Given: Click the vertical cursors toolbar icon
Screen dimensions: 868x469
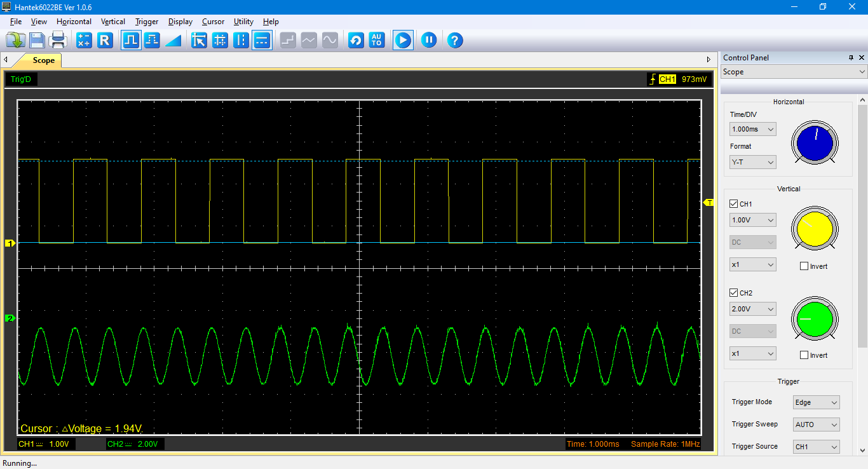Looking at the screenshot, I should [241, 40].
